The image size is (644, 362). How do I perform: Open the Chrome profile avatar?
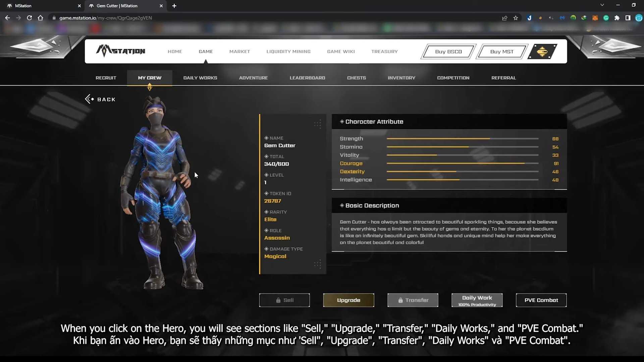point(639,18)
